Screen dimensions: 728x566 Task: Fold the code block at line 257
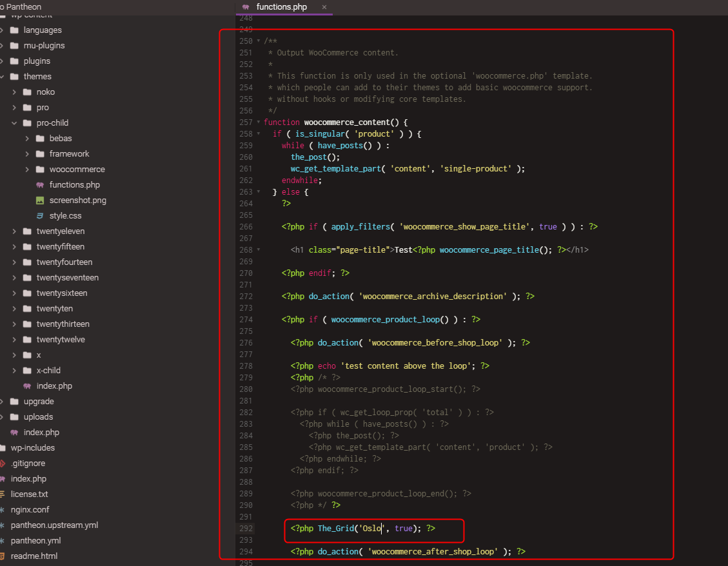click(259, 122)
